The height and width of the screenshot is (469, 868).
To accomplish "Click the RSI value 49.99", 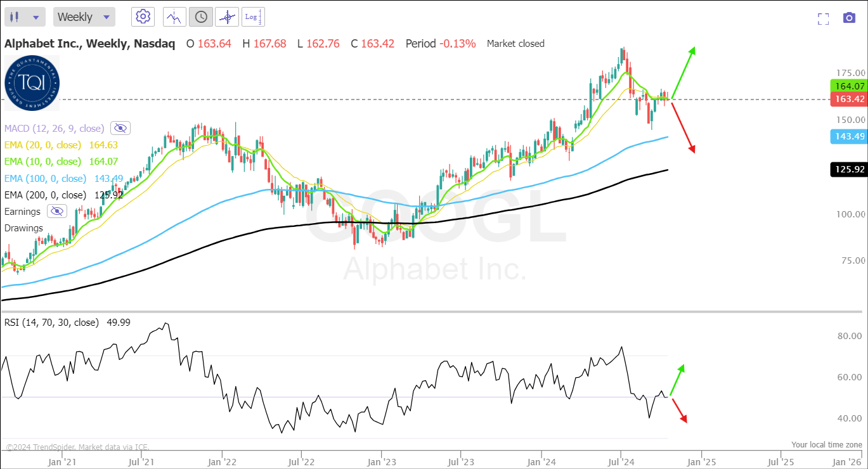I will (x=119, y=323).
